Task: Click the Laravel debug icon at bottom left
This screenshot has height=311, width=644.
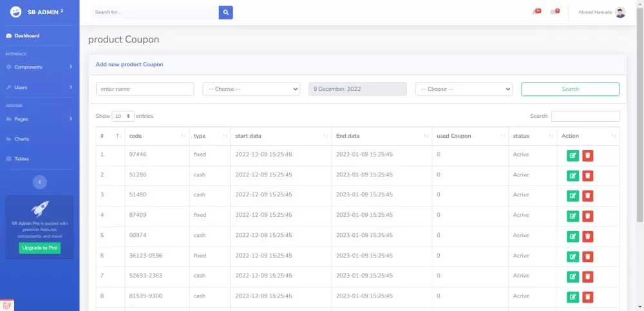Action: tap(7, 305)
